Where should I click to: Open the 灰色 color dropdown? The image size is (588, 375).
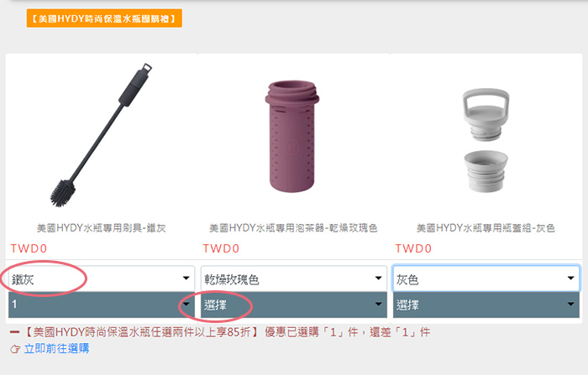(x=486, y=279)
